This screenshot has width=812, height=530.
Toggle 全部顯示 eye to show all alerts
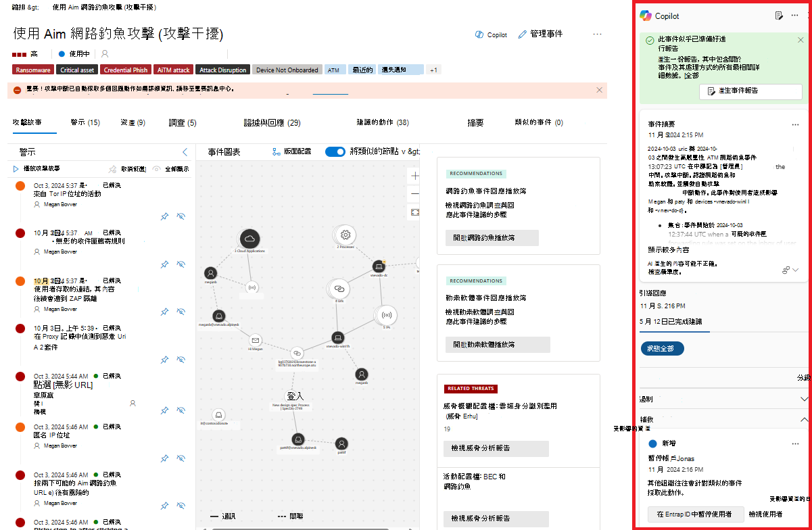click(x=156, y=169)
